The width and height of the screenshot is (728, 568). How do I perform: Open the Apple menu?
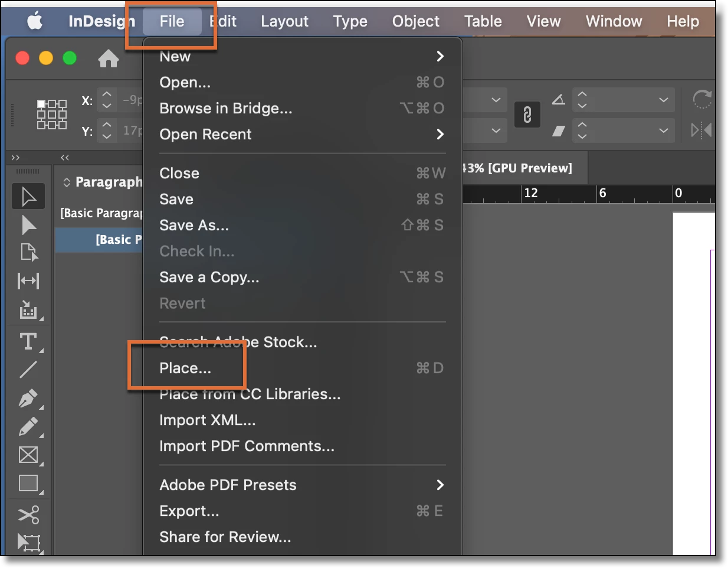(x=35, y=21)
